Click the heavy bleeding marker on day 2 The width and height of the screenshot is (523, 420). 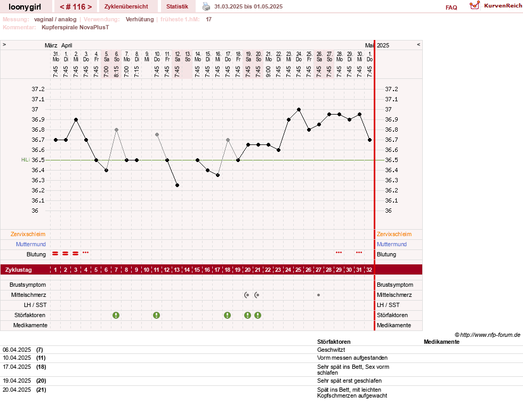click(66, 254)
